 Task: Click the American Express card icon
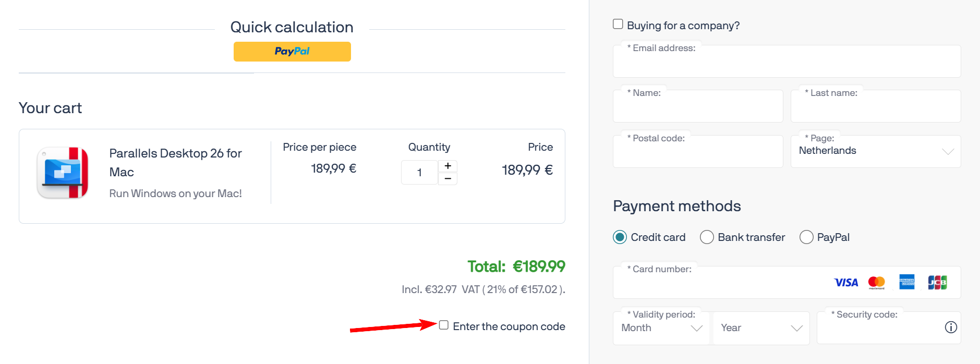click(906, 282)
